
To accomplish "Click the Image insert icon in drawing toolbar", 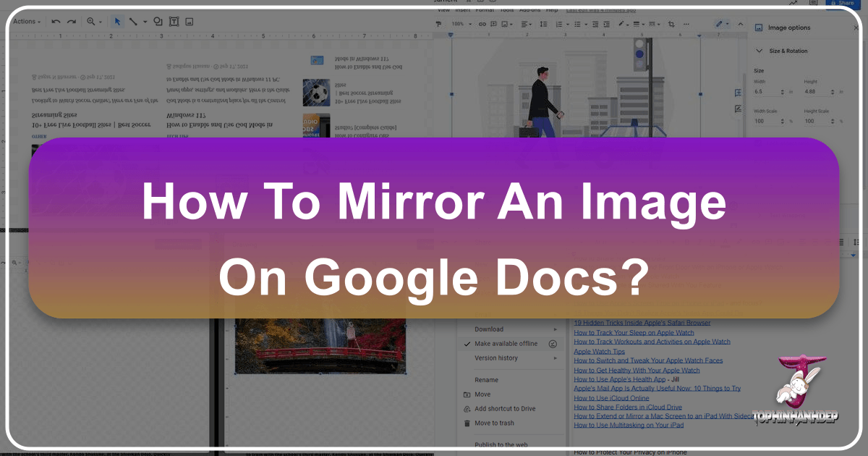I will tap(190, 22).
